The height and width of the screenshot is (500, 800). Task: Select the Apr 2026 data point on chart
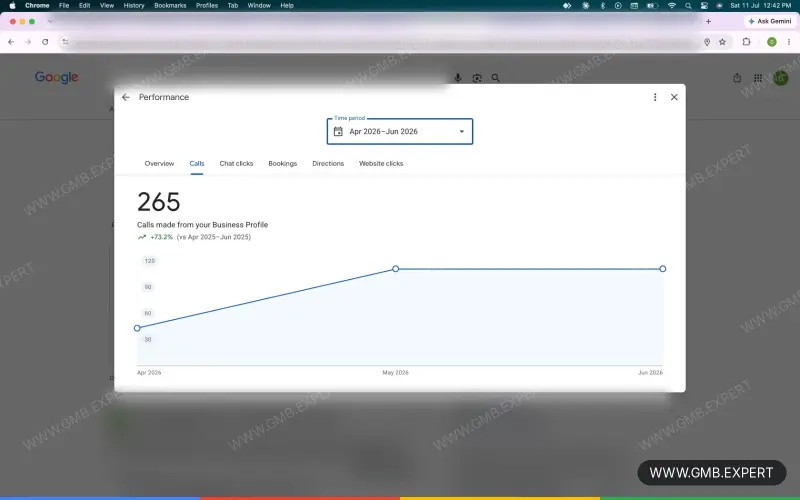tap(137, 328)
